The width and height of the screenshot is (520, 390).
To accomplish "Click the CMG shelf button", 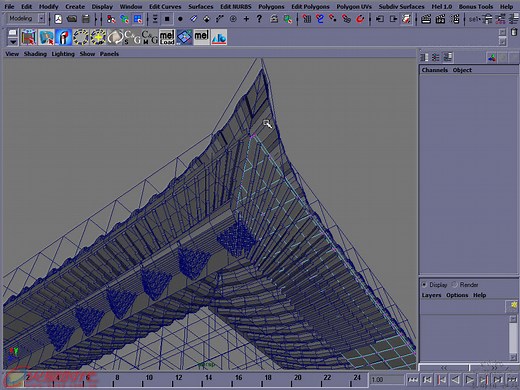I will (150, 37).
